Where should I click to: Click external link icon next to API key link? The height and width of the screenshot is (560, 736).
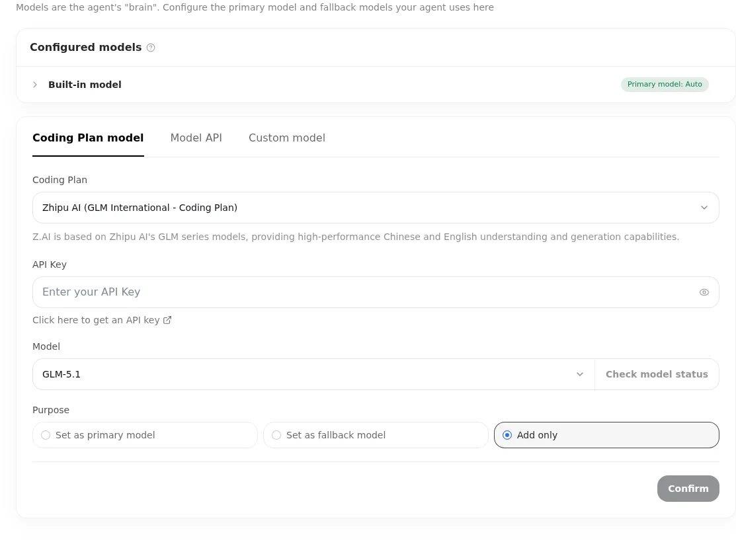167,320
